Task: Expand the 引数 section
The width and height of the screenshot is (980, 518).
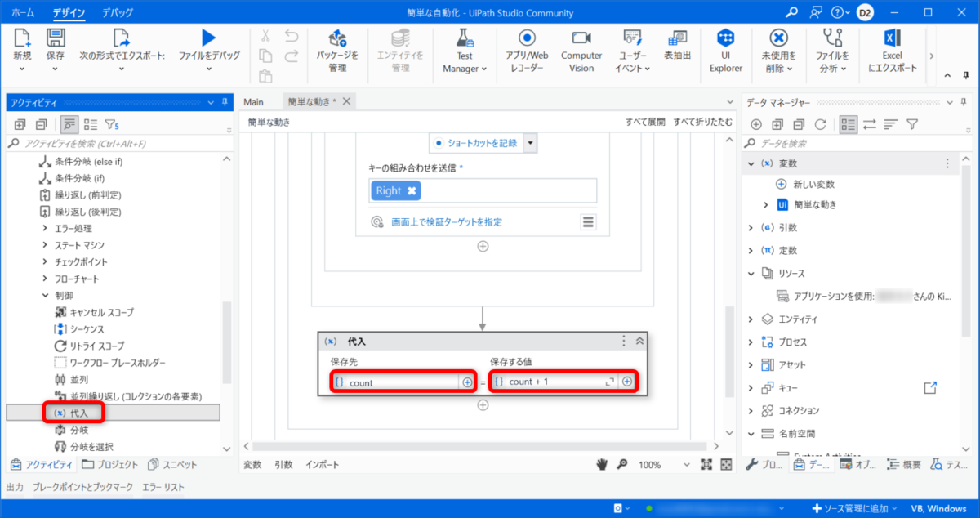Action: click(x=751, y=227)
